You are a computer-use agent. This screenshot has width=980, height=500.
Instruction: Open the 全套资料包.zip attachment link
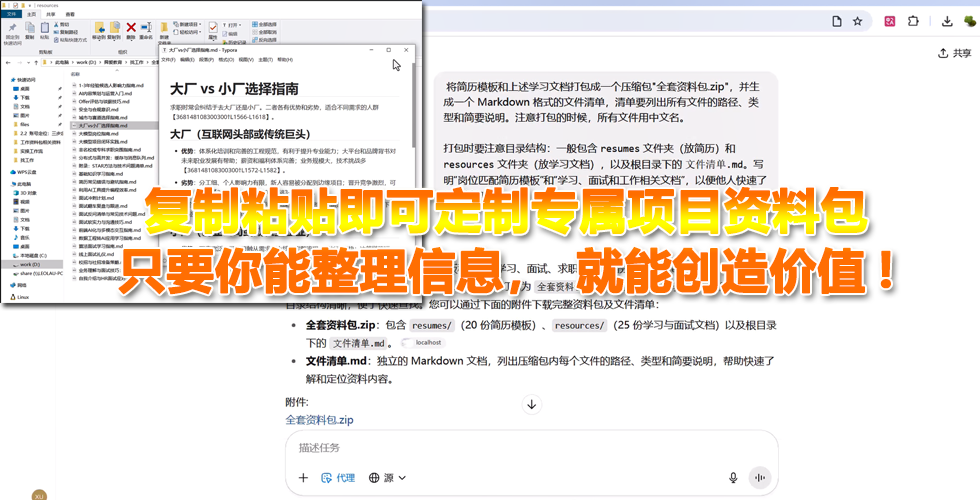coord(319,420)
